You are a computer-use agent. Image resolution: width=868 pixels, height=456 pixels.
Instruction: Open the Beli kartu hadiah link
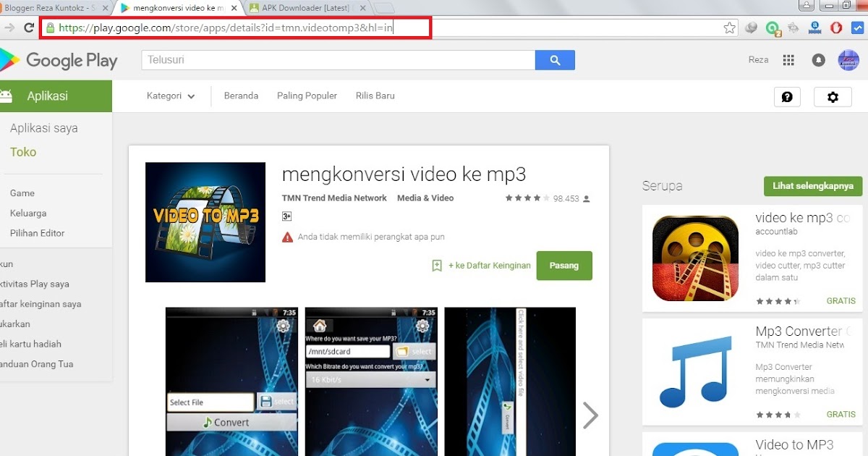(30, 344)
